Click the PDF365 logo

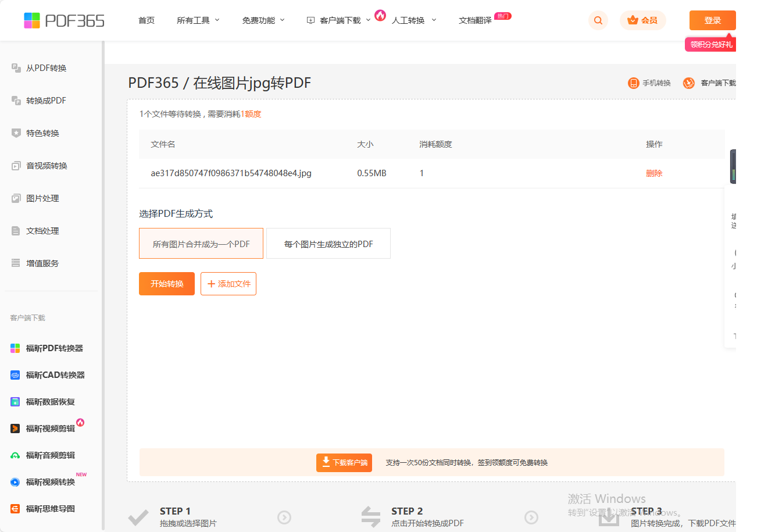(64, 21)
